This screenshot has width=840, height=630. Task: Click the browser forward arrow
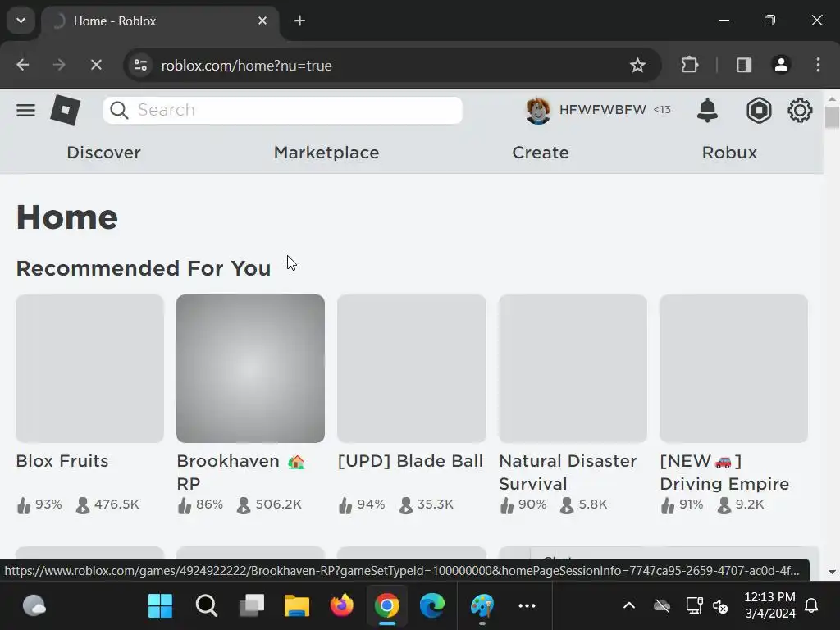tap(59, 66)
